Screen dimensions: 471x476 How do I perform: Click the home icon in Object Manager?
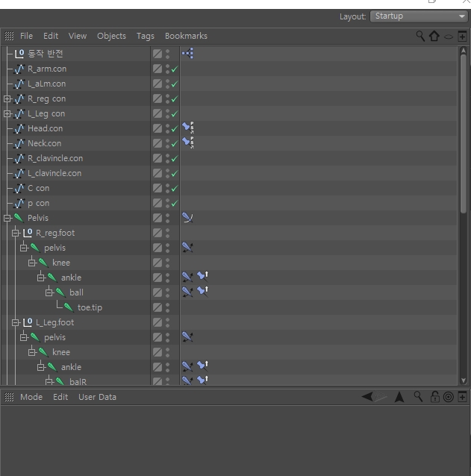pyautogui.click(x=434, y=36)
